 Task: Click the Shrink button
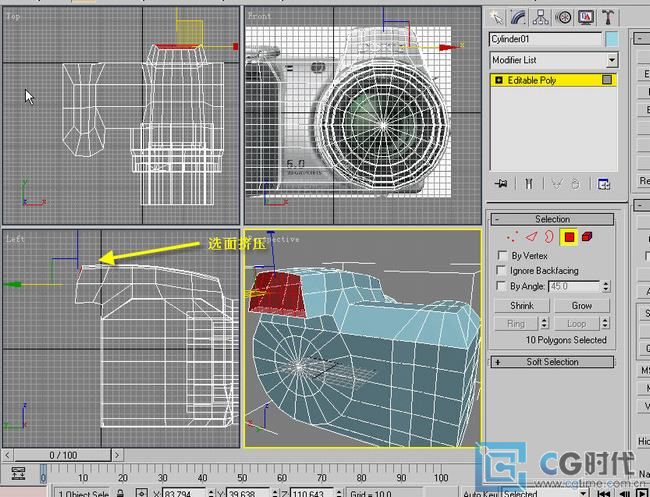click(521, 305)
